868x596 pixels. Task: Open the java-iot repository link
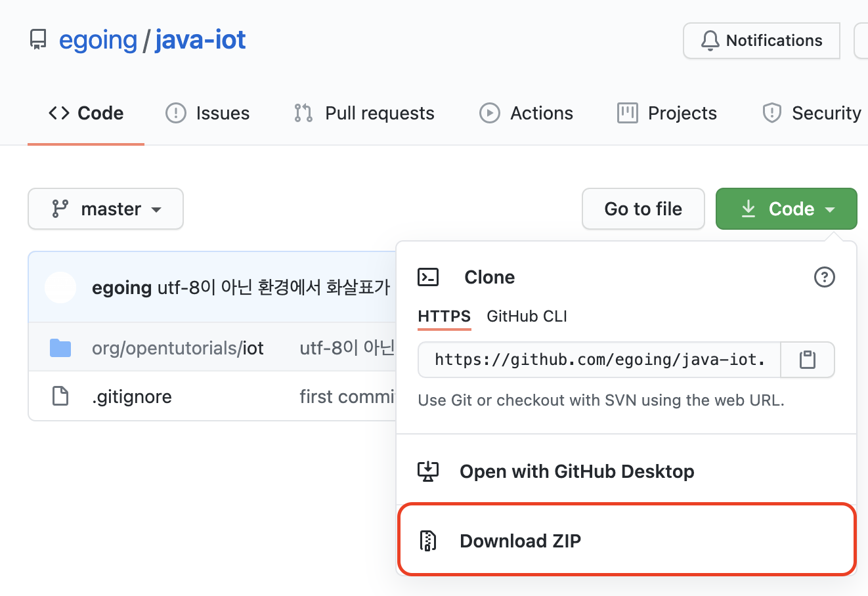(200, 40)
